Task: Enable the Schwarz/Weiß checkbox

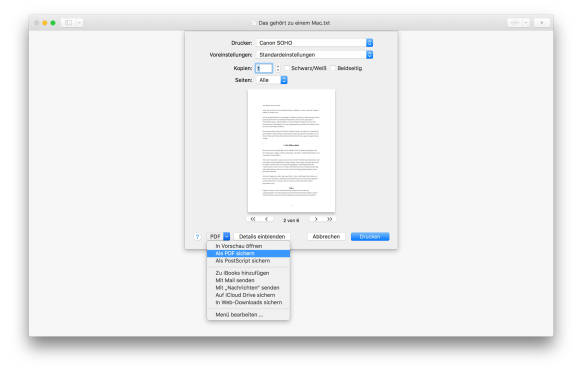Action: (x=287, y=68)
